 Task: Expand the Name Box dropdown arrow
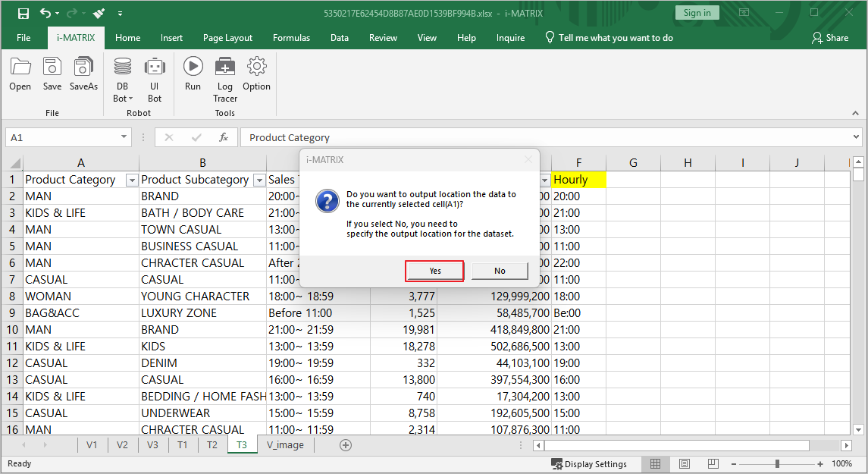point(124,137)
